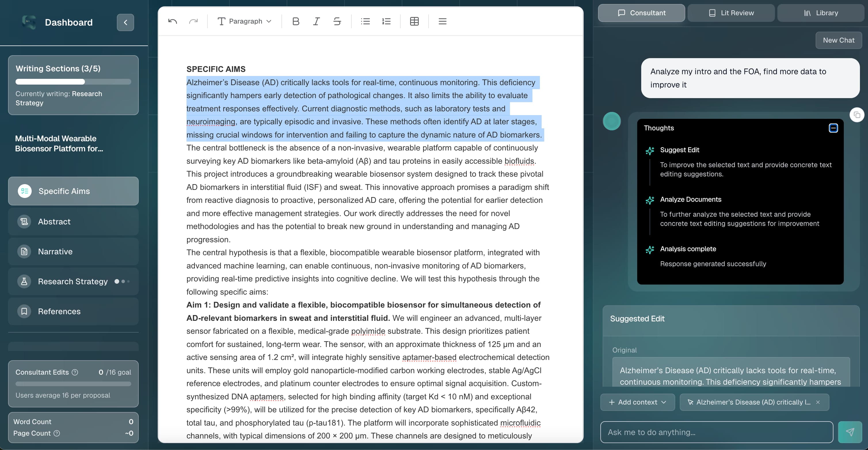Toggle bold formatting
Image resolution: width=868 pixels, height=450 pixels.
click(296, 21)
